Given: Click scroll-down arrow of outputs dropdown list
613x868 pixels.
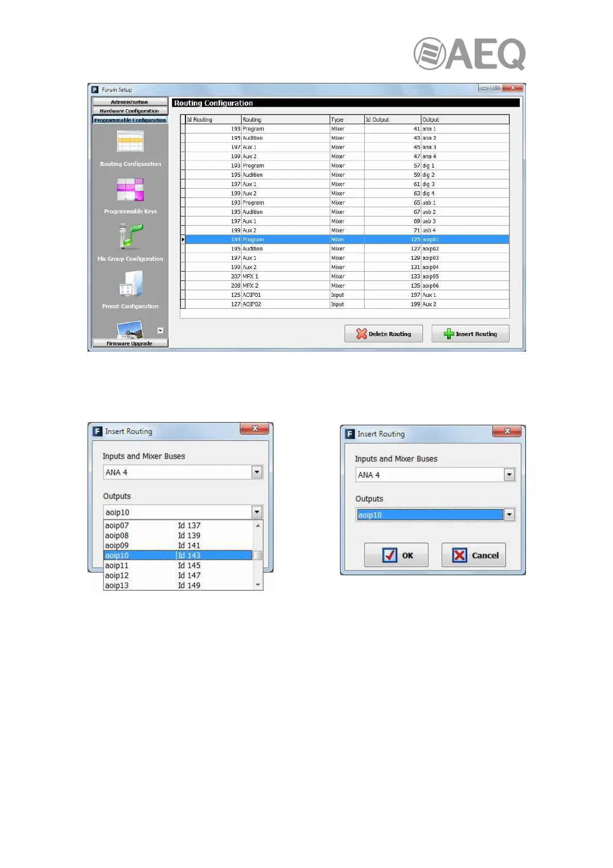Looking at the screenshot, I should click(258, 585).
